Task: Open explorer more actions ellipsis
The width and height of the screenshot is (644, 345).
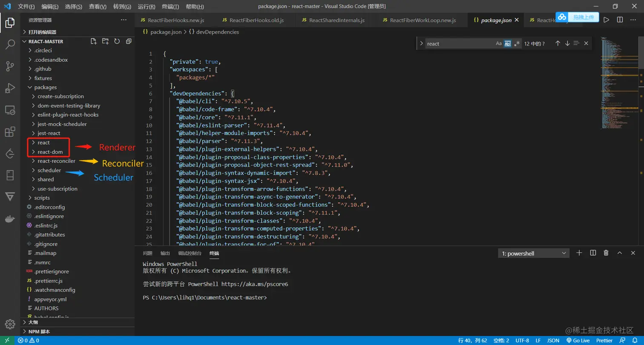Action: pyautogui.click(x=124, y=20)
